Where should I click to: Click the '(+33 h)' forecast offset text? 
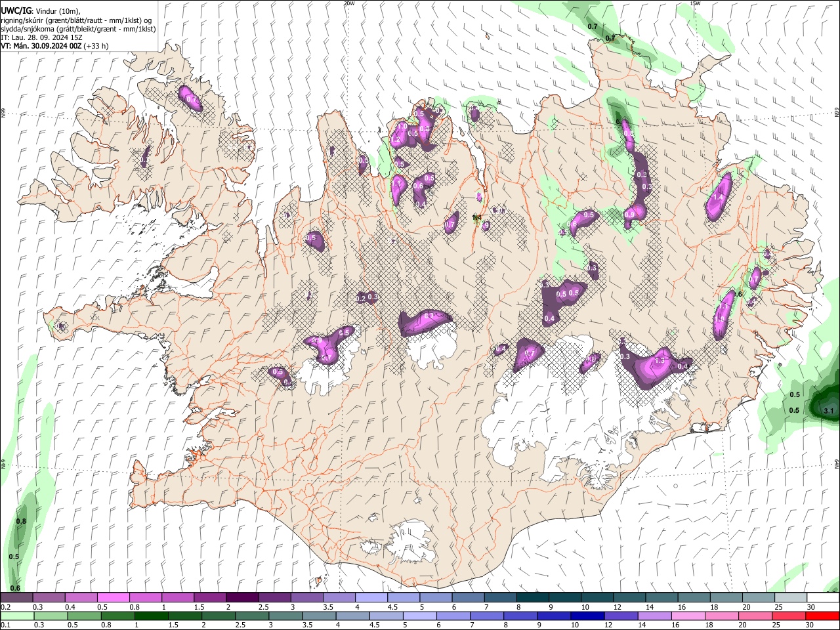click(x=96, y=47)
